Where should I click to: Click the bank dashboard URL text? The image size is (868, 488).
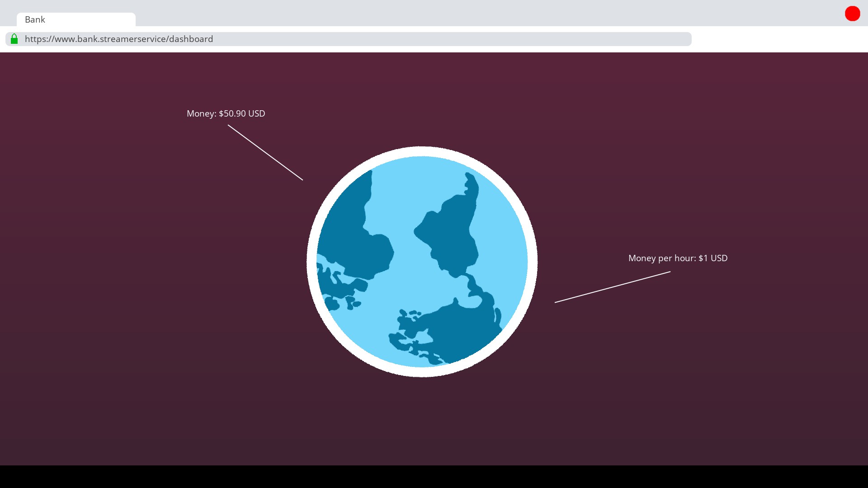click(118, 39)
